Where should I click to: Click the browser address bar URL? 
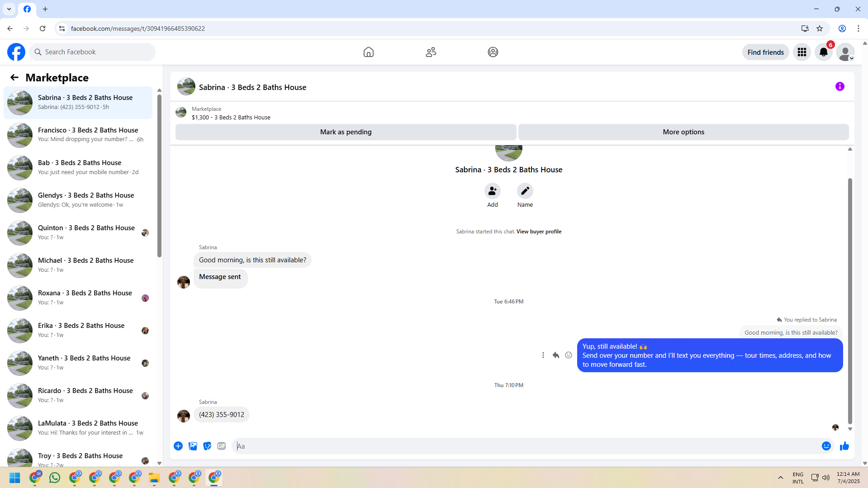(x=138, y=28)
